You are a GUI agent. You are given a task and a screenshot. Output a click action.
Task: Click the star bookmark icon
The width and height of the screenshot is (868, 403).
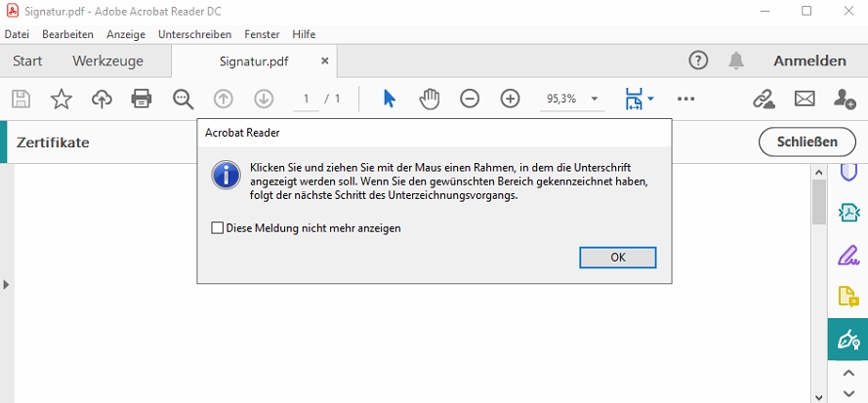click(x=62, y=100)
